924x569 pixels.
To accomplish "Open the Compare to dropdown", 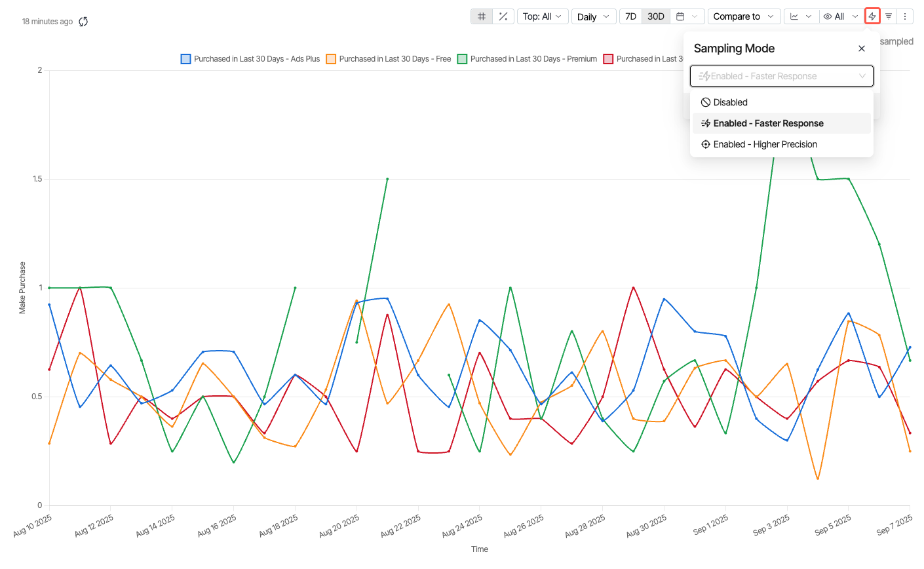I will click(743, 16).
